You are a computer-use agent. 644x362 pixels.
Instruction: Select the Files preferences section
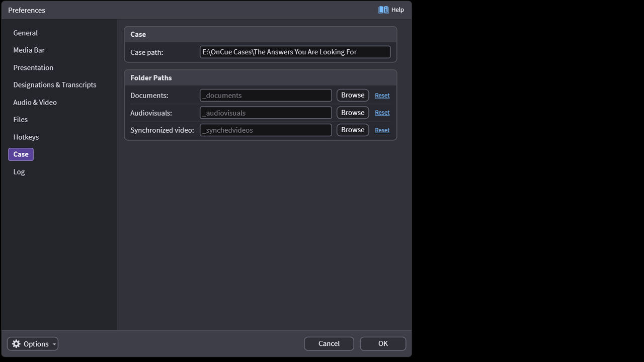coord(21,120)
